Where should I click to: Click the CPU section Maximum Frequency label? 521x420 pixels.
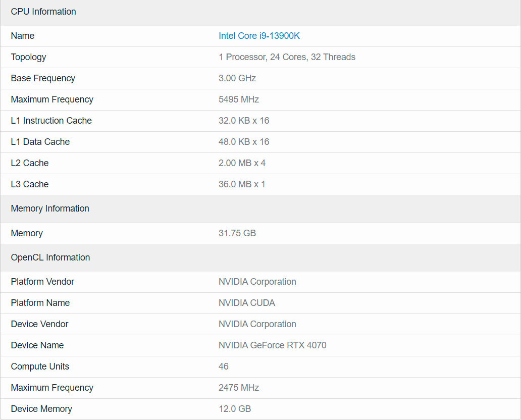pos(52,99)
